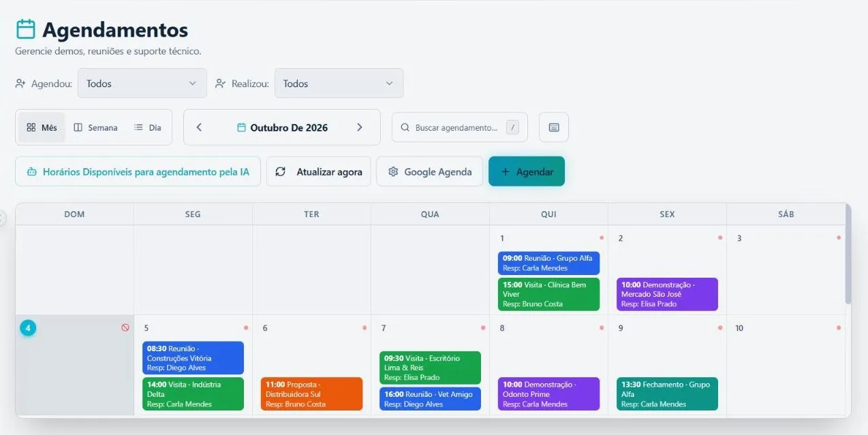Open the Outubro De 2026 month picker
The height and width of the screenshot is (435, 868).
pos(282,127)
